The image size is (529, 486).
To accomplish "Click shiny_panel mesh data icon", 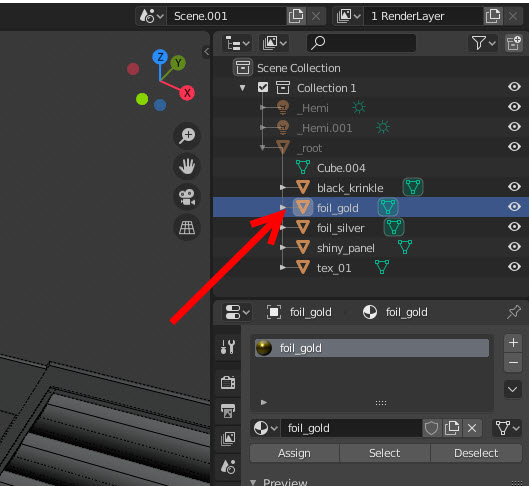I will (x=405, y=247).
